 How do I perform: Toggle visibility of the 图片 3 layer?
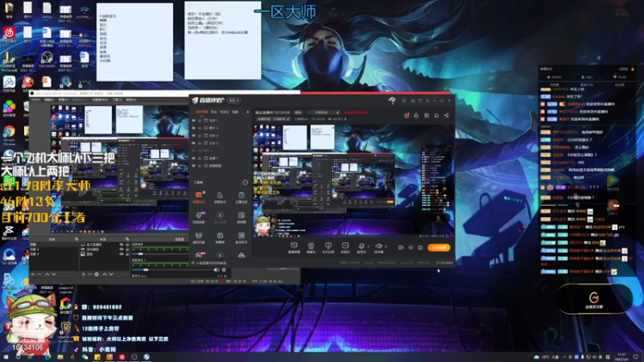pyautogui.click(x=194, y=128)
